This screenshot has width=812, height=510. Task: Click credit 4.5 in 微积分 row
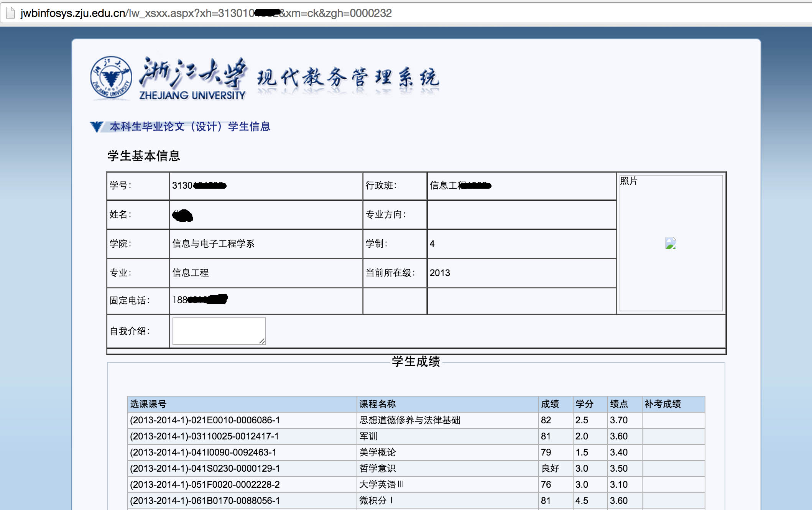point(582,501)
